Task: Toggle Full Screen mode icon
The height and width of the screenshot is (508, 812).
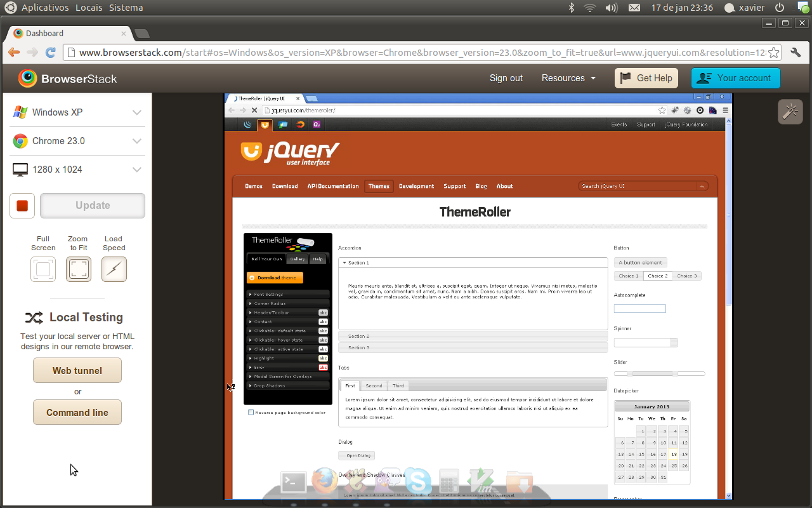Action: [x=43, y=269]
